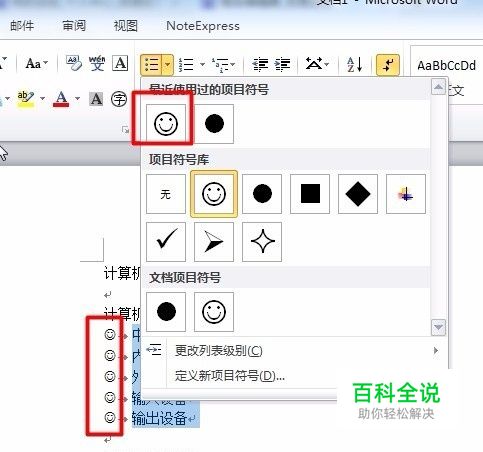This screenshot has height=452, width=483.
Task: Select the four-point star bullet
Action: 262,242
